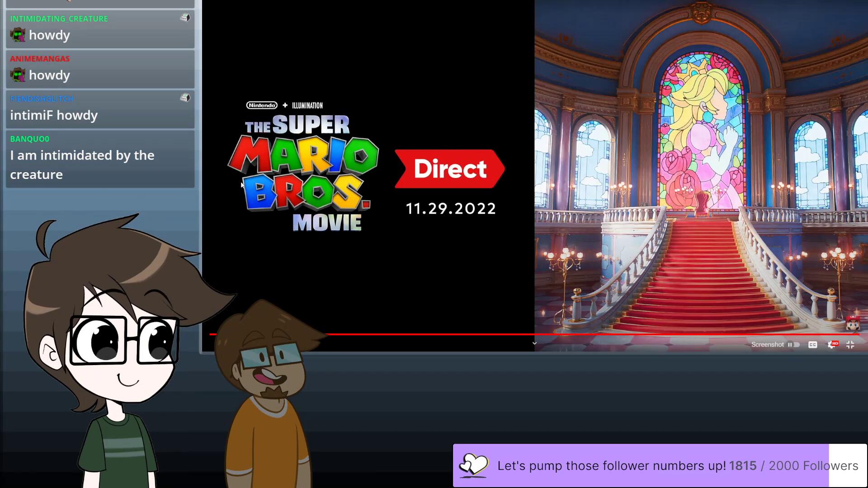Open BANQUO0 username in chat

(x=29, y=139)
